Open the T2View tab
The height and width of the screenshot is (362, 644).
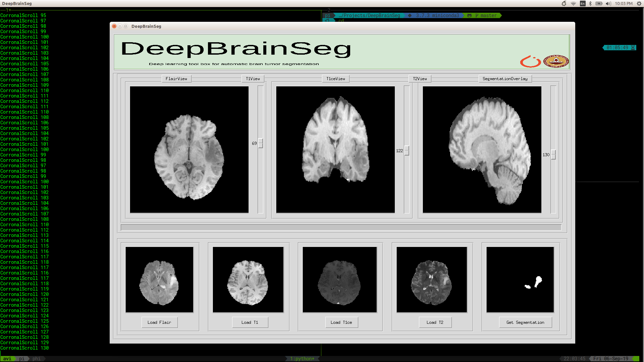pos(420,79)
